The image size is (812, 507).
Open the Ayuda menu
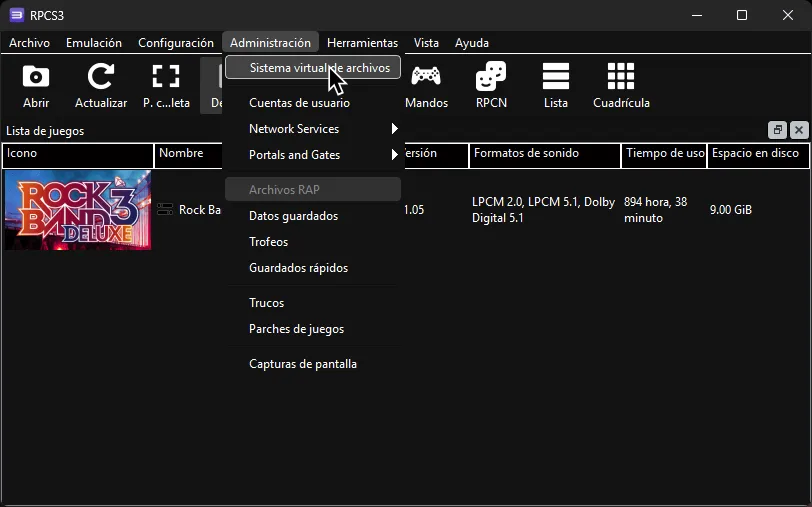pyautogui.click(x=472, y=42)
